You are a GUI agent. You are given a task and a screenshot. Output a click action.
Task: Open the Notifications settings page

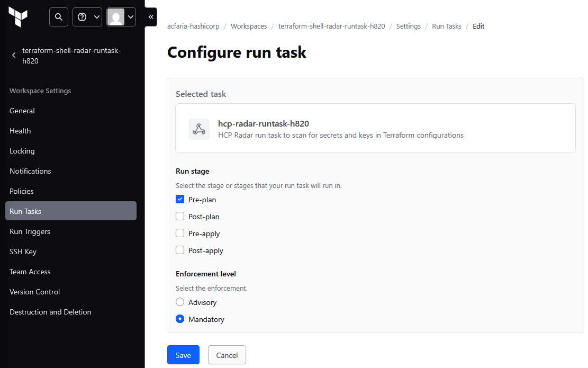(30, 171)
